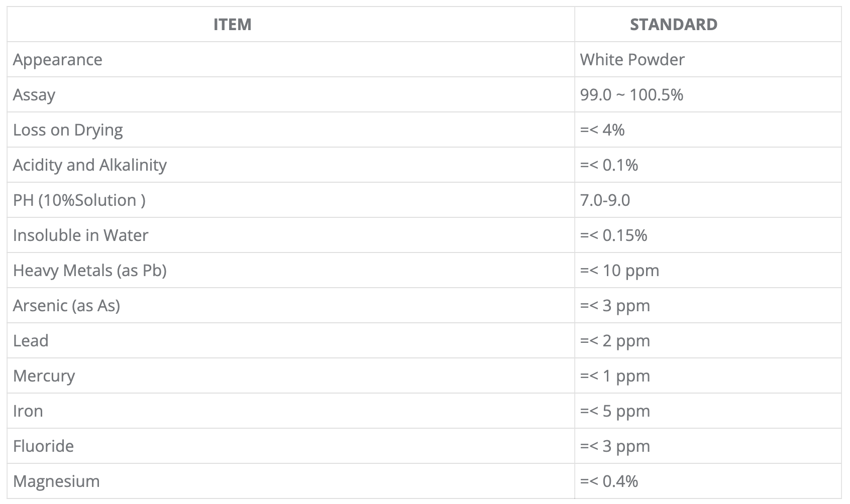The height and width of the screenshot is (504, 850).
Task: Select the PH (10%Solution) cell
Action: click(79, 200)
